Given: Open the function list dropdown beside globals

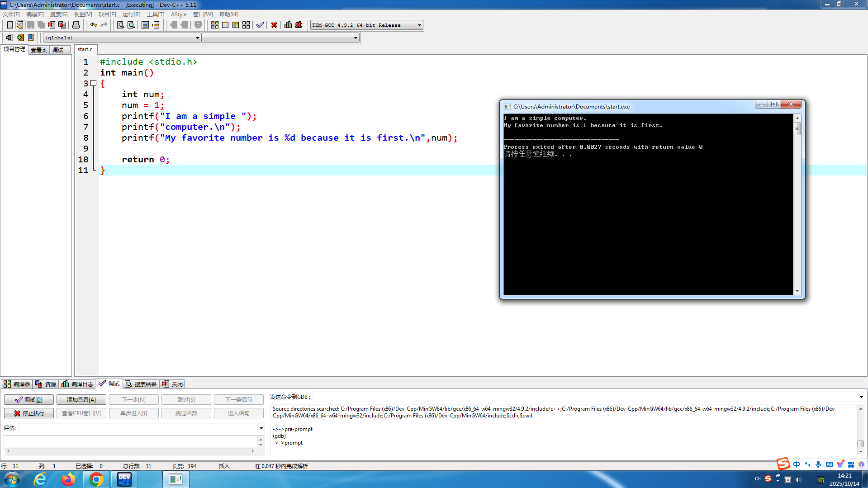Looking at the screenshot, I should coord(356,38).
